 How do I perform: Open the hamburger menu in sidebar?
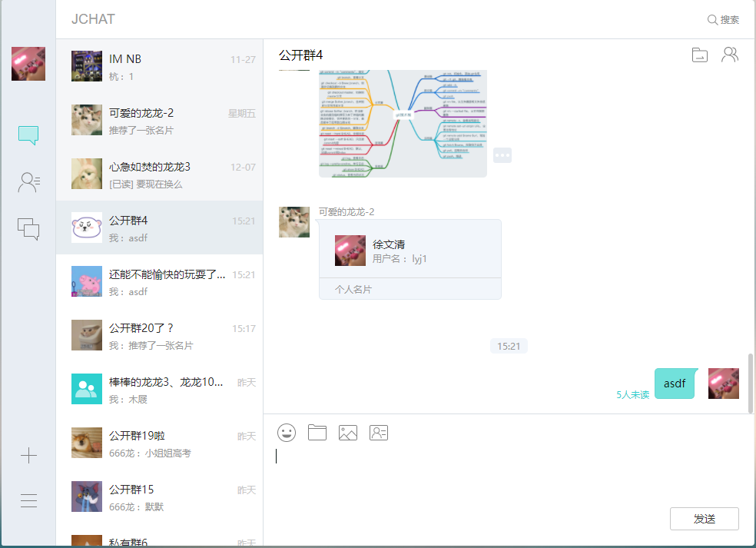(x=28, y=500)
